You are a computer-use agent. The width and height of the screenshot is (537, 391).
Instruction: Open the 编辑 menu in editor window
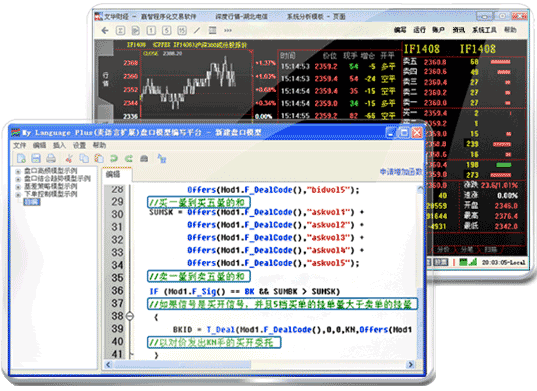click(39, 145)
